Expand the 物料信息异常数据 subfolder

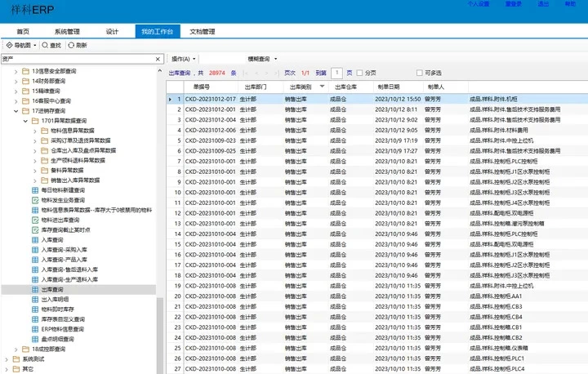(x=34, y=131)
